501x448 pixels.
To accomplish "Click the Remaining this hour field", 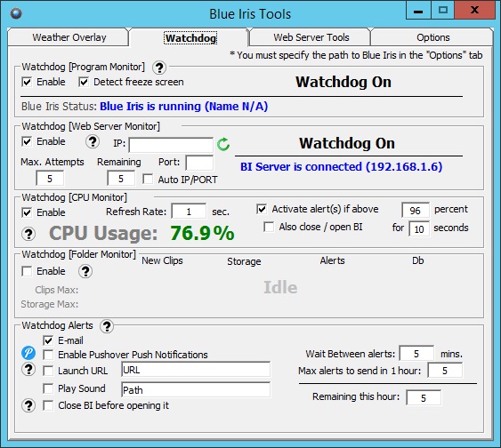I will click(x=424, y=397).
